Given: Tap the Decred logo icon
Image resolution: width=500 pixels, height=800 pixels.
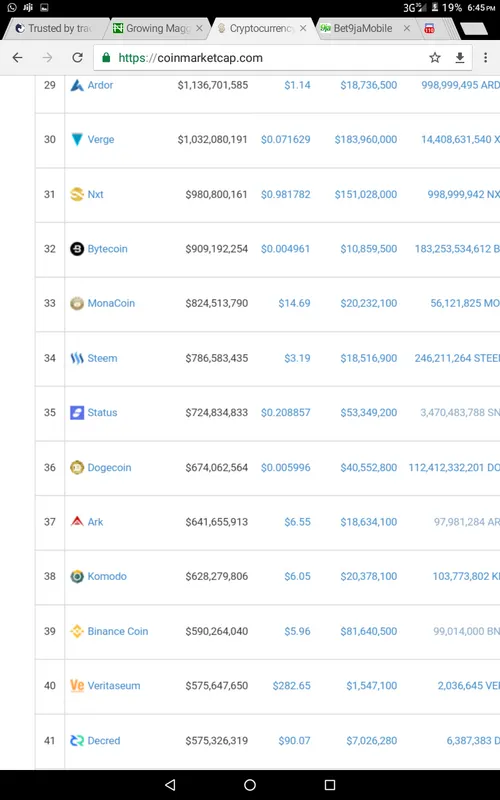Looking at the screenshot, I should 77,740.
